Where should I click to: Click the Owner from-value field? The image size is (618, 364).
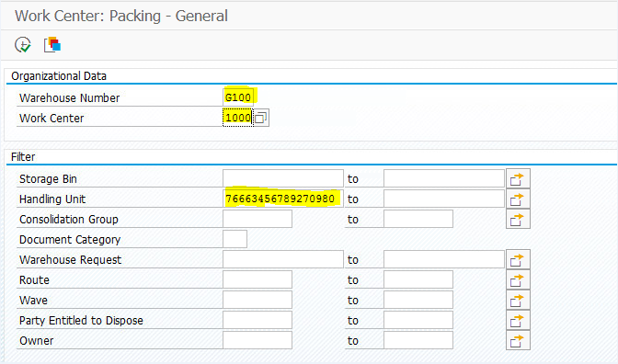pyautogui.click(x=257, y=340)
